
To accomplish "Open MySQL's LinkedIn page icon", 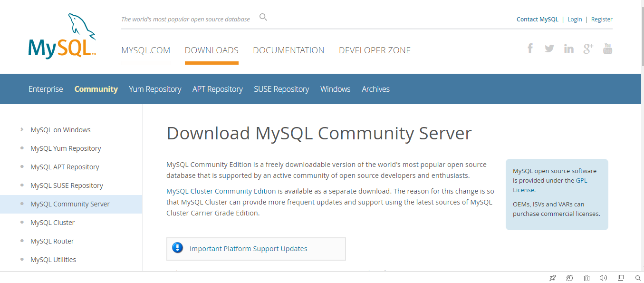I will pyautogui.click(x=568, y=48).
